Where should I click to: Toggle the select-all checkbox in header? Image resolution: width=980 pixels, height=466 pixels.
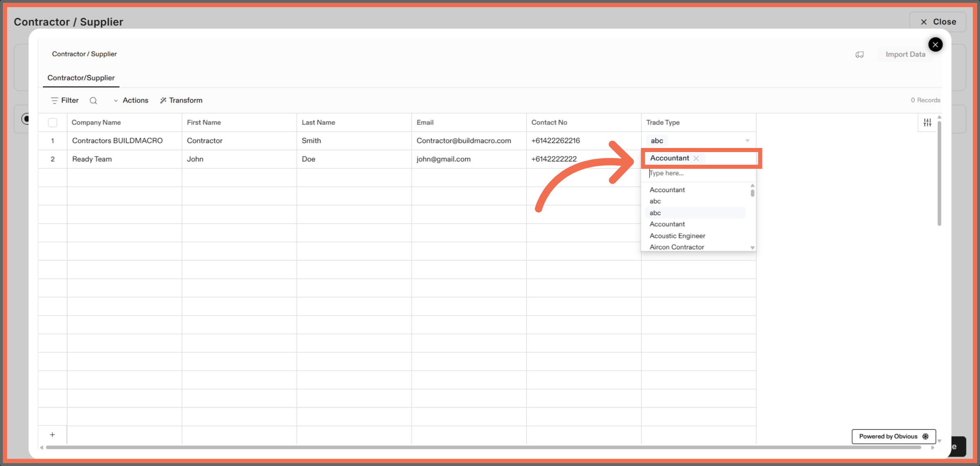(52, 123)
